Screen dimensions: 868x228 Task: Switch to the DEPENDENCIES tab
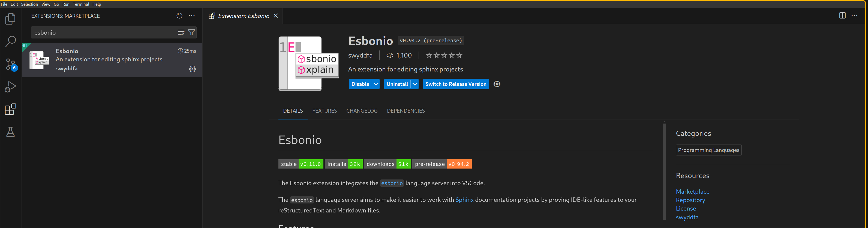click(x=406, y=111)
